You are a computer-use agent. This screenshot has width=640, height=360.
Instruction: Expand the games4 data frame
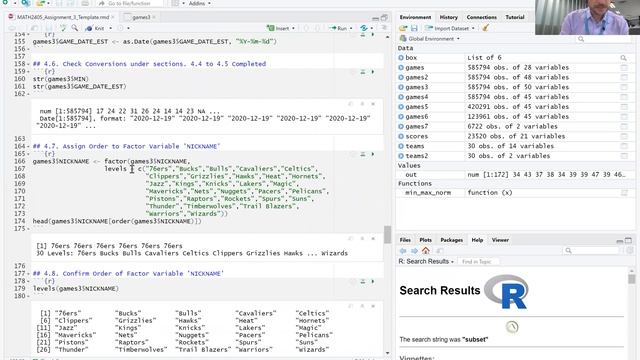coord(401,97)
